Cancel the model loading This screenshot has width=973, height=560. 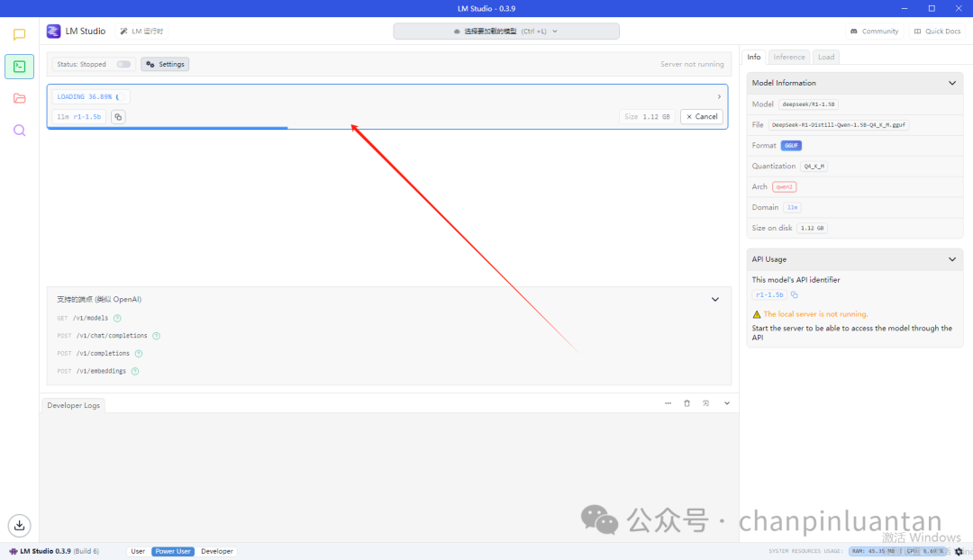coord(702,116)
